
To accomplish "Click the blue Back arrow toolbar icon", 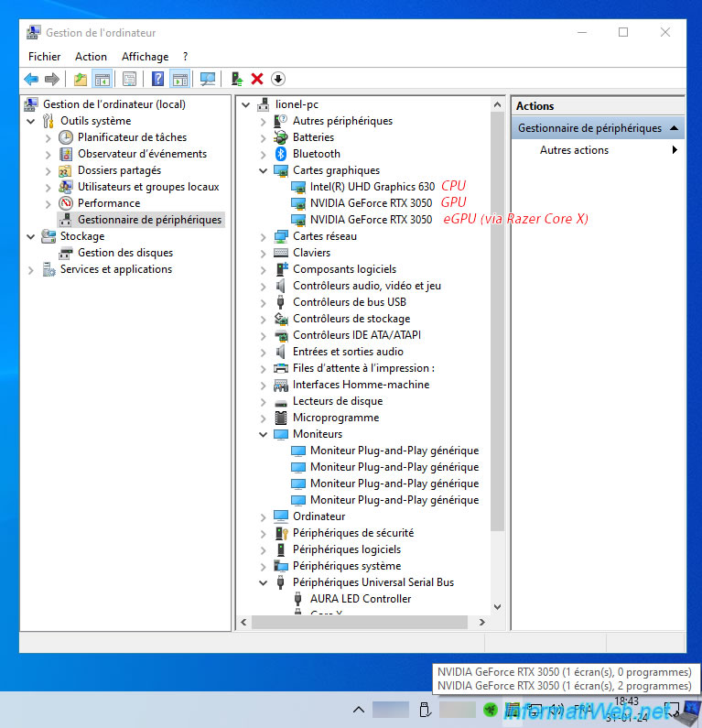I will tap(31, 79).
